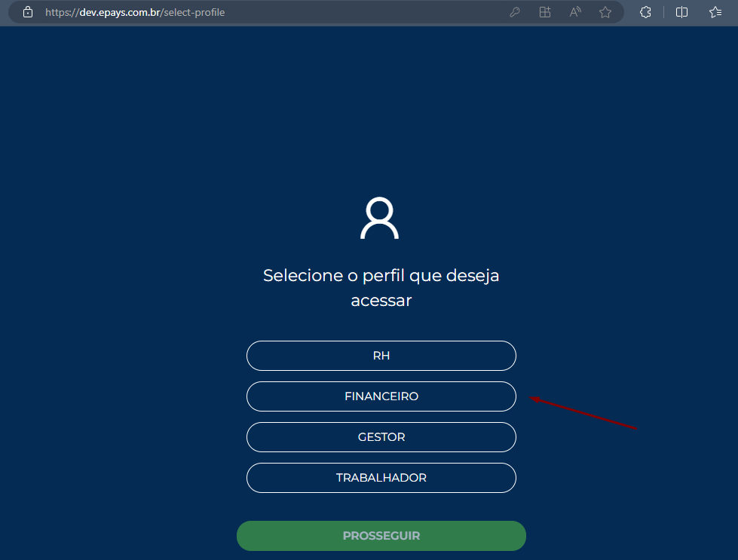This screenshot has height=560, width=738.
Task: Click the grid-plus apps icon in address bar
Action: [544, 12]
